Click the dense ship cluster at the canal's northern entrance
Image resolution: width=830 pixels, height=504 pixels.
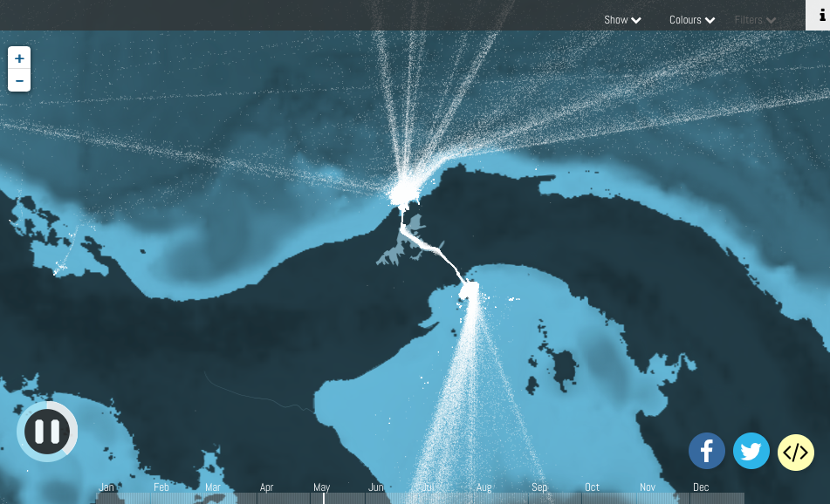click(403, 191)
